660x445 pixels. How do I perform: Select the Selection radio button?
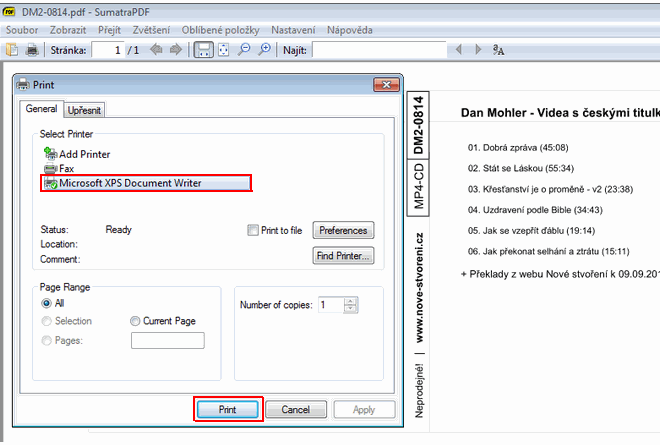pyautogui.click(x=46, y=321)
